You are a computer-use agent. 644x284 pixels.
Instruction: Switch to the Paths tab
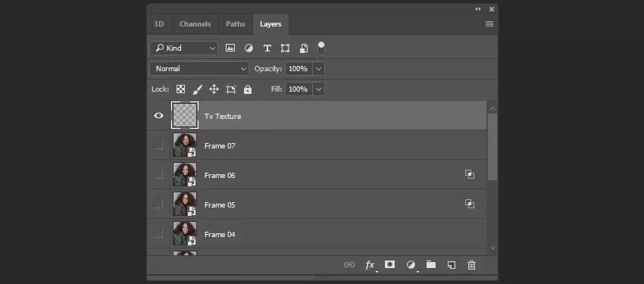[236, 23]
